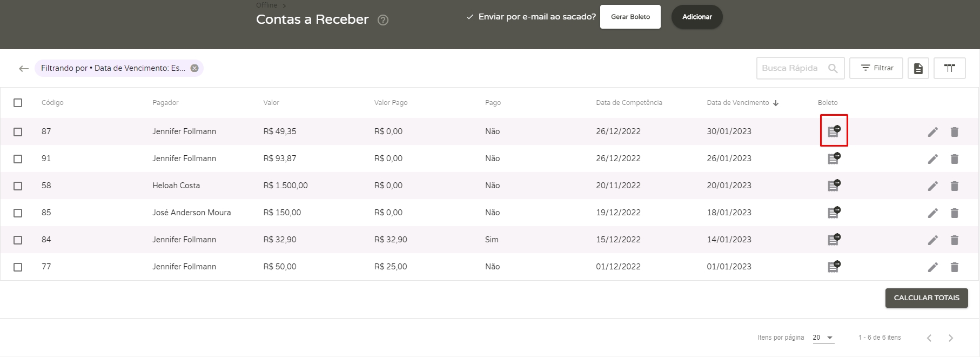Image resolution: width=980 pixels, height=357 pixels.
Task: Go back using the left arrow
Action: pos(23,69)
